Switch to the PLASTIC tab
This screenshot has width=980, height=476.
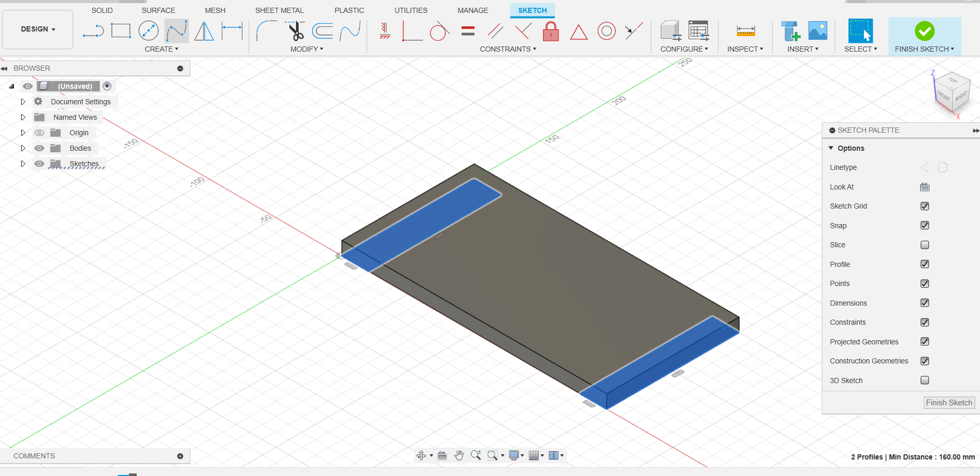(349, 10)
